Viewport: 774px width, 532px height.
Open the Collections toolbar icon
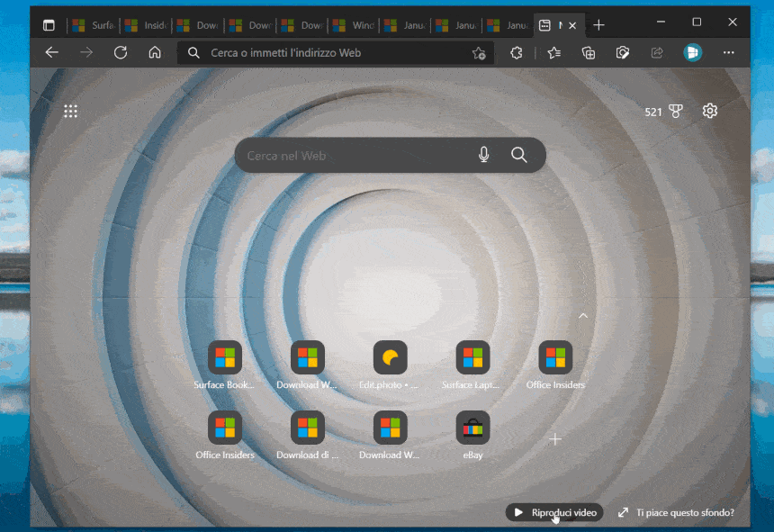tap(589, 53)
